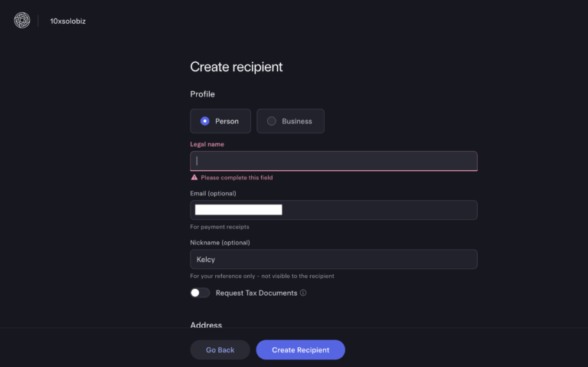Viewport: 588px width, 367px height.
Task: Click the circular logo icon in header
Action: [x=22, y=20]
